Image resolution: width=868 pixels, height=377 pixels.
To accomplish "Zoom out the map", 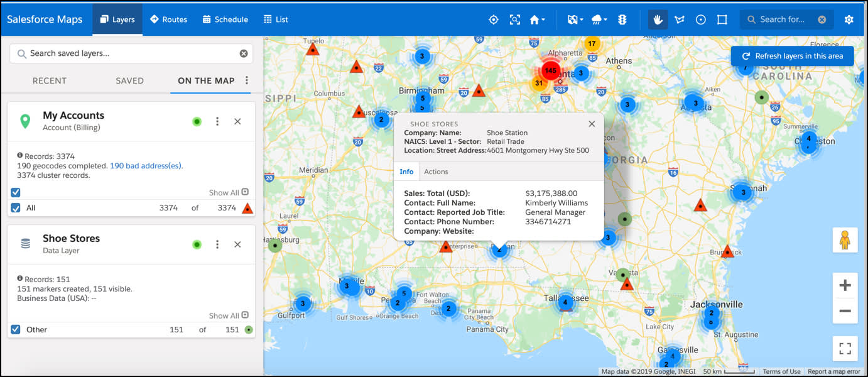I will (845, 310).
